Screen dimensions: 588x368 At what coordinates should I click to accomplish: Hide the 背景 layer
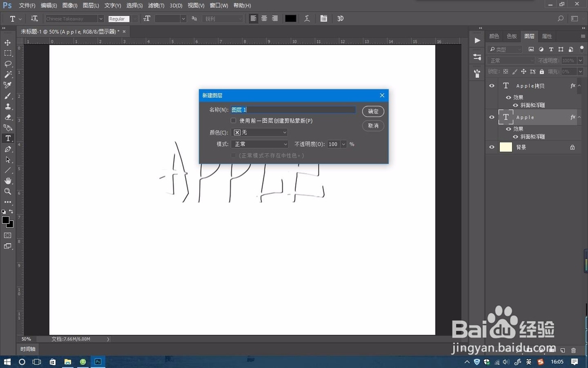pyautogui.click(x=492, y=147)
